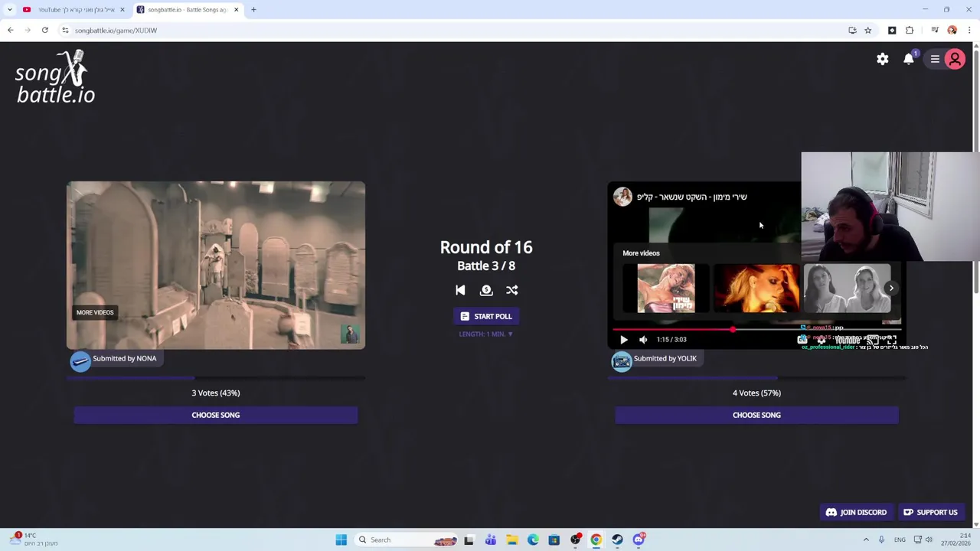Click '4 Votes (57%)' text
Viewport: 980px width, 551px height.
[x=756, y=393]
